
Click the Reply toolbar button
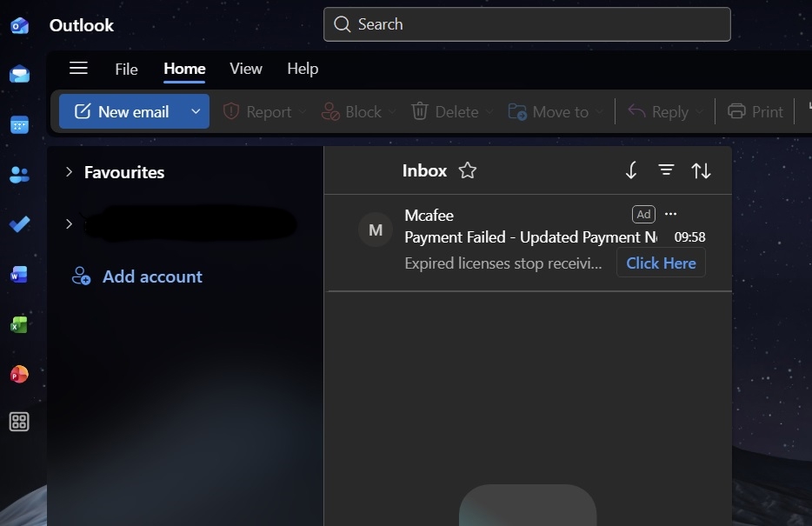coord(657,112)
